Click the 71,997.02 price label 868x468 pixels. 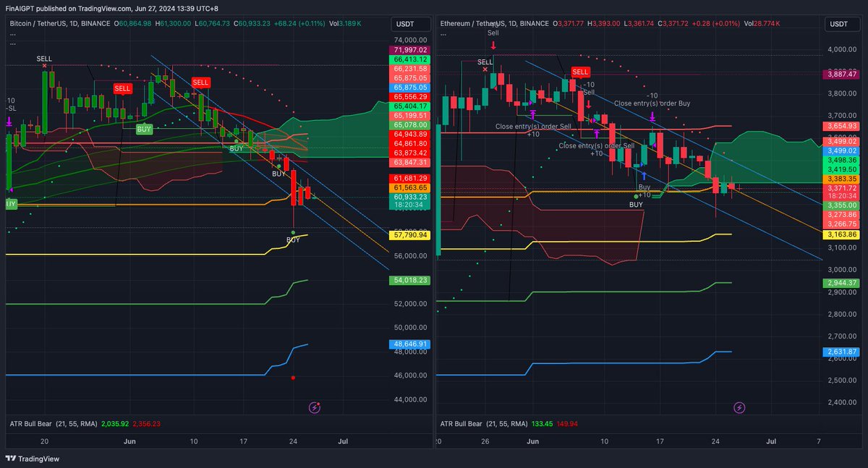411,49
